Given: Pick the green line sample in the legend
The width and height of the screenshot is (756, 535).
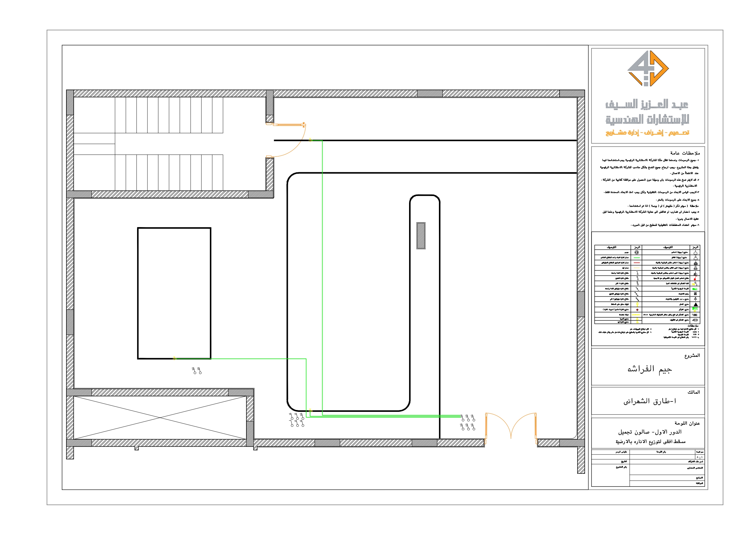Looking at the screenshot, I should point(637,258).
